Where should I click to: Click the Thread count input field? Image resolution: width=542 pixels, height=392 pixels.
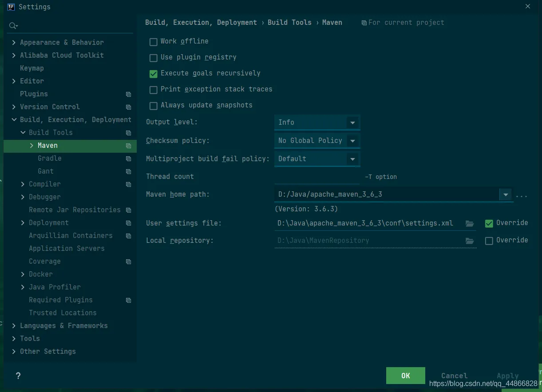point(317,177)
